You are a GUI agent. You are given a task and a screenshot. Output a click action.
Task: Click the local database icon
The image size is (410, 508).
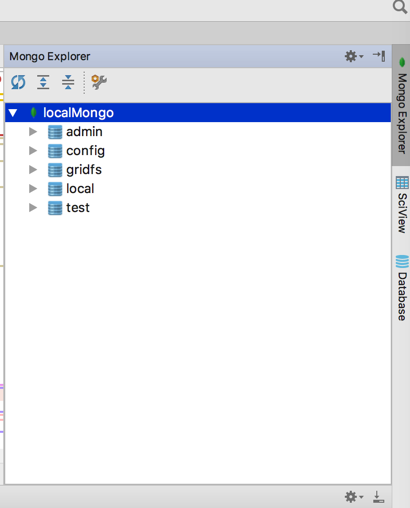tap(55, 189)
